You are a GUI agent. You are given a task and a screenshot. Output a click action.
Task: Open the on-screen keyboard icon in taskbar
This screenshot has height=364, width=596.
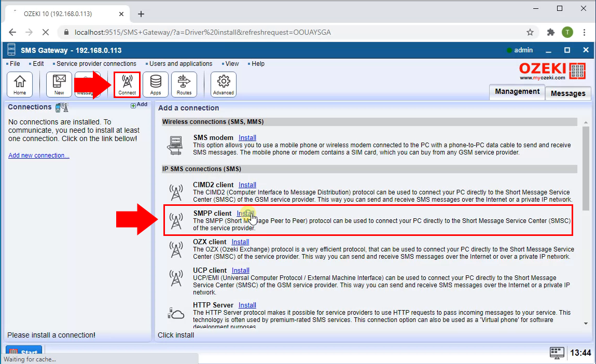tap(557, 353)
